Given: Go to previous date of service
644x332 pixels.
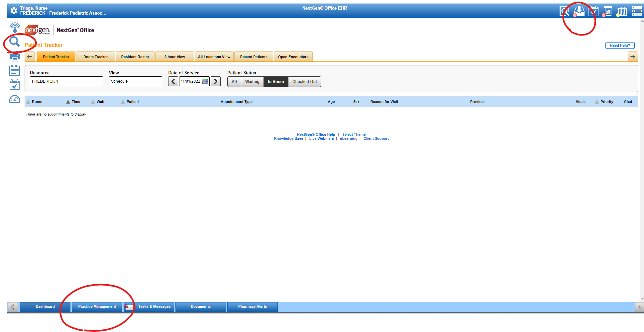Looking at the screenshot, I should (x=173, y=81).
